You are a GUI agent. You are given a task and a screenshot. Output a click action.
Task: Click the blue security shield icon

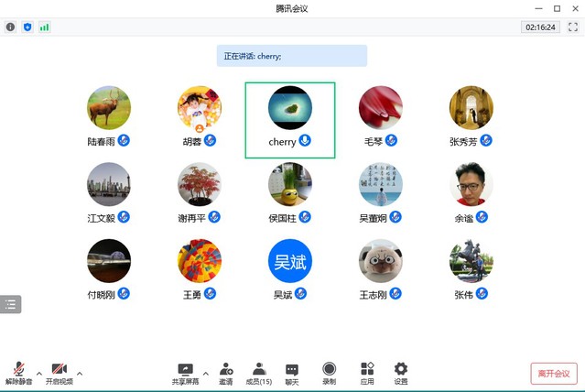click(x=27, y=27)
